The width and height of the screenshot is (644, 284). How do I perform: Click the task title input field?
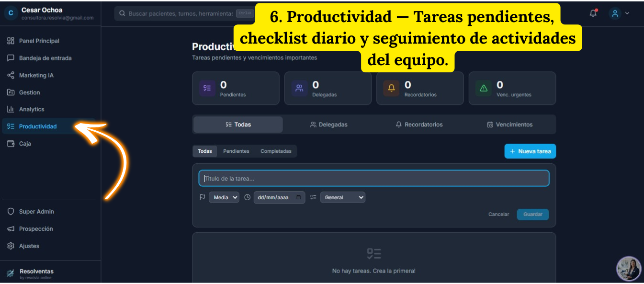click(373, 178)
